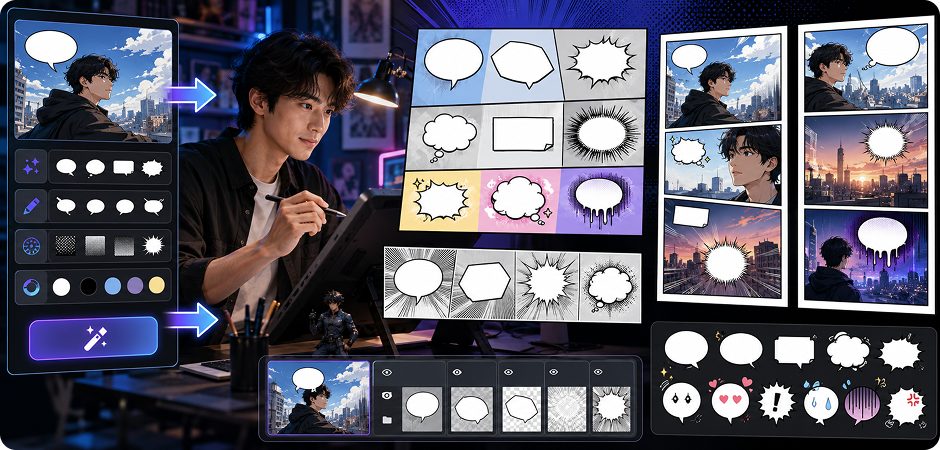Choose the yellow tile burst bubble template

(441, 201)
